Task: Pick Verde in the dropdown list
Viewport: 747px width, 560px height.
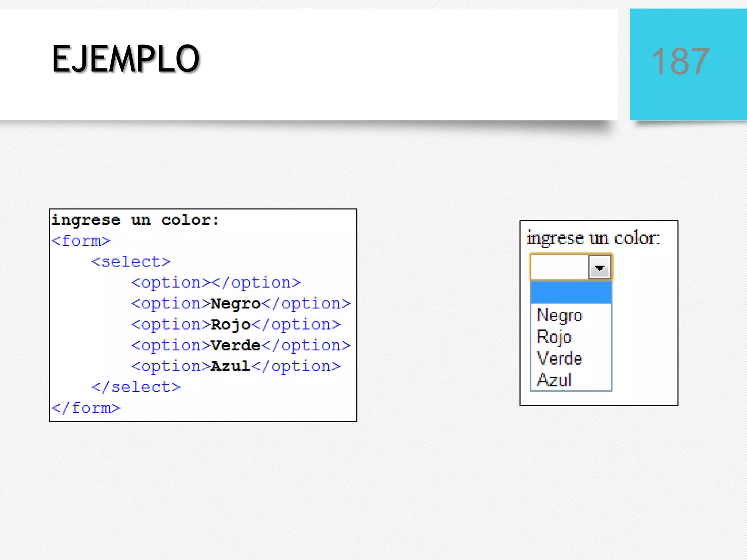Action: [x=560, y=358]
